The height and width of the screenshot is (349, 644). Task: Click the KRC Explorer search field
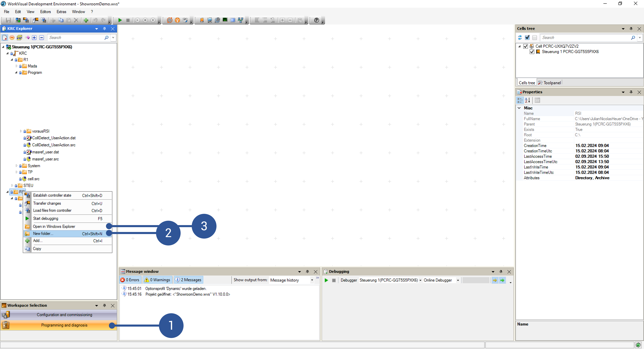coord(76,37)
